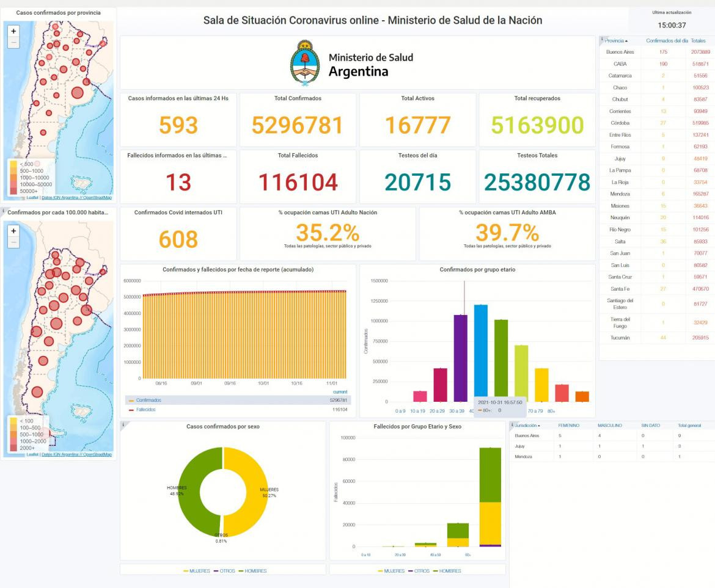The height and width of the screenshot is (588, 715).
Task: Click the Total Fallecidos value 116104
Action: point(298,182)
